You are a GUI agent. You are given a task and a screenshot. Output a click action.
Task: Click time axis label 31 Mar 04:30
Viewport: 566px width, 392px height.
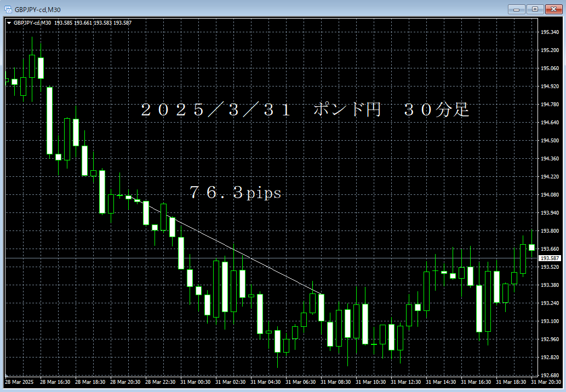(265, 382)
